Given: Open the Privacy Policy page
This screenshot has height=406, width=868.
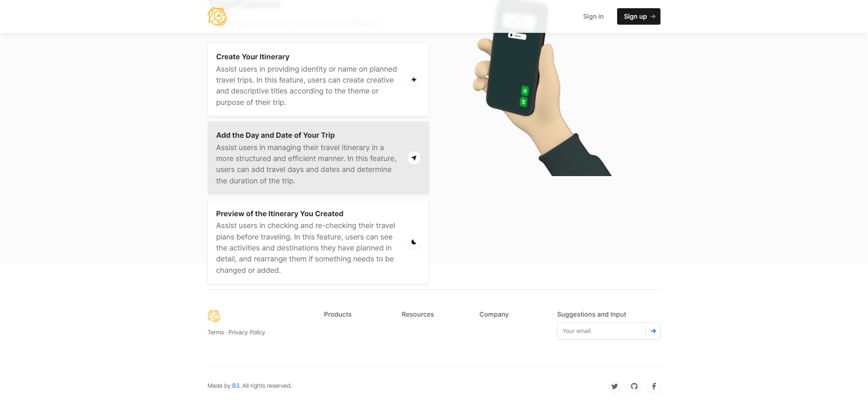Looking at the screenshot, I should (x=247, y=332).
